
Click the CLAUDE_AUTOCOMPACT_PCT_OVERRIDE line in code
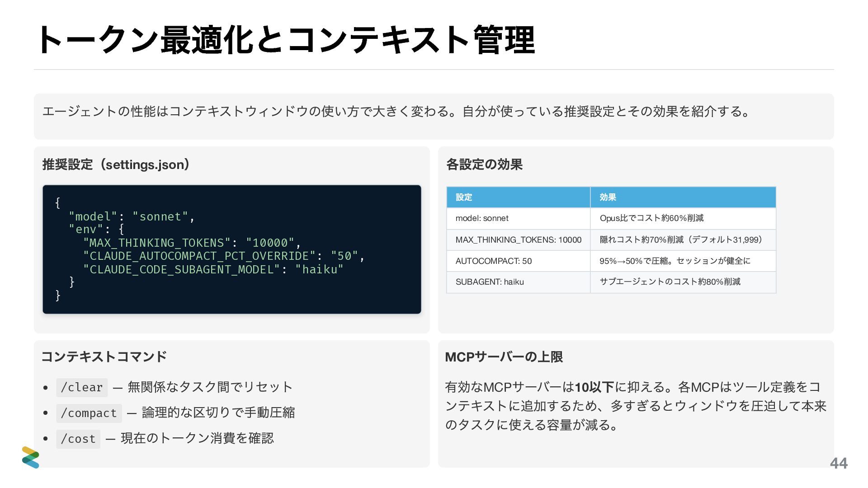click(x=224, y=256)
